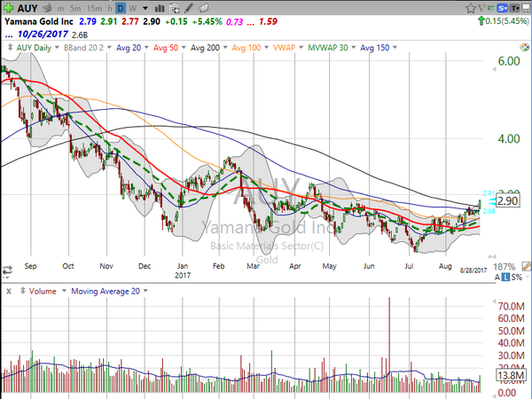Click the 2.6B market cap value
The image size is (532, 399).
(80, 35)
